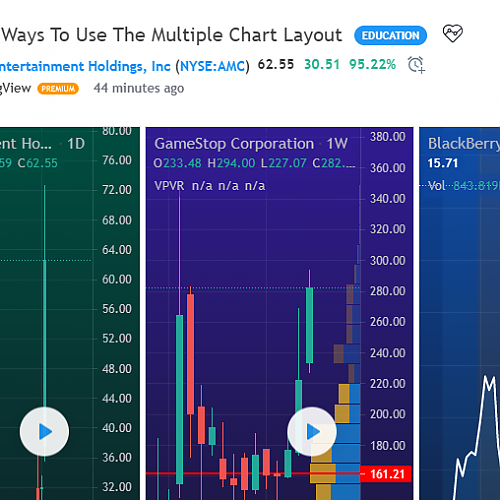Click the BlackBerry Vol indicator label
Viewport: 500px width, 500px height.
[436, 185]
